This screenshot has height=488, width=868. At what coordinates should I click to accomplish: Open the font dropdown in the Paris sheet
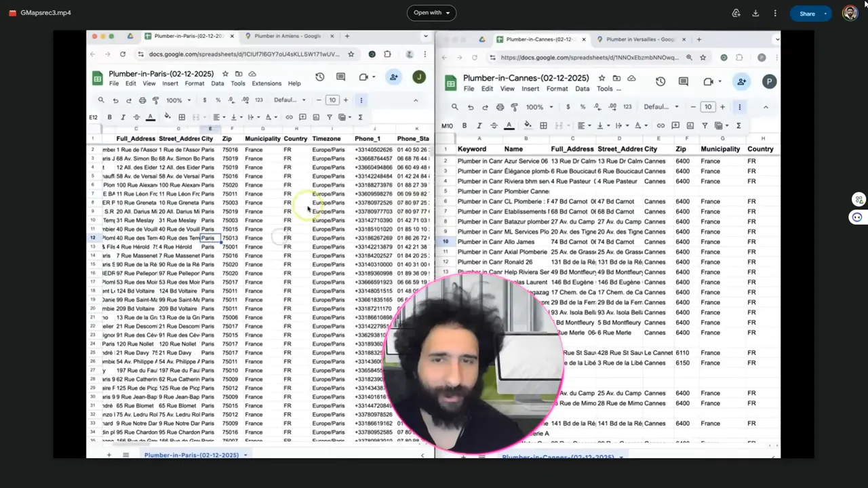tap(290, 100)
